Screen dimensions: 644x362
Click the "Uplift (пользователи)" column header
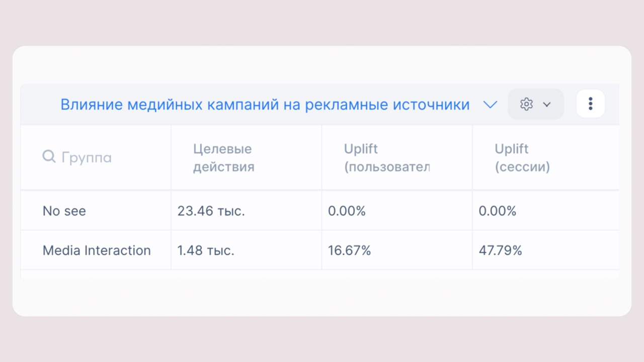[x=386, y=157]
